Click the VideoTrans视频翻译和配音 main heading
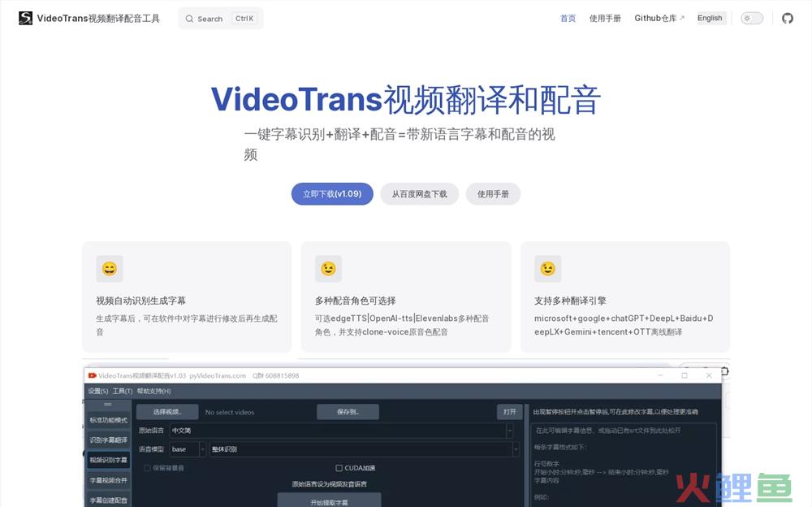Image resolution: width=812 pixels, height=507 pixels. [x=405, y=100]
